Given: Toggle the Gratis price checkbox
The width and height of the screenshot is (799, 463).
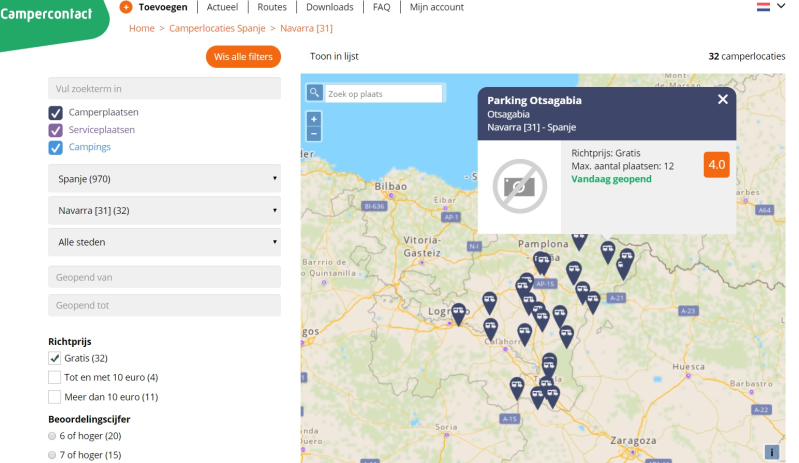Looking at the screenshot, I should [x=55, y=358].
